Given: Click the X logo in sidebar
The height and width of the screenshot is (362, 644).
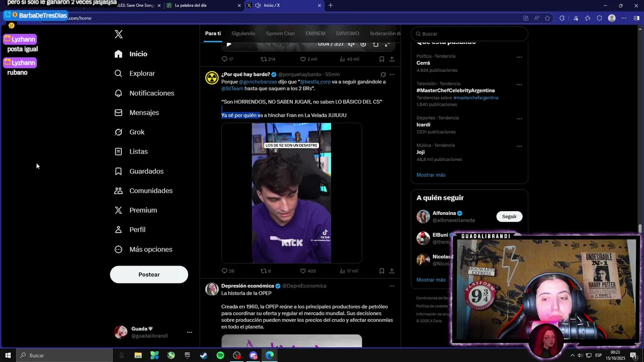Looking at the screenshot, I should pos(119,34).
